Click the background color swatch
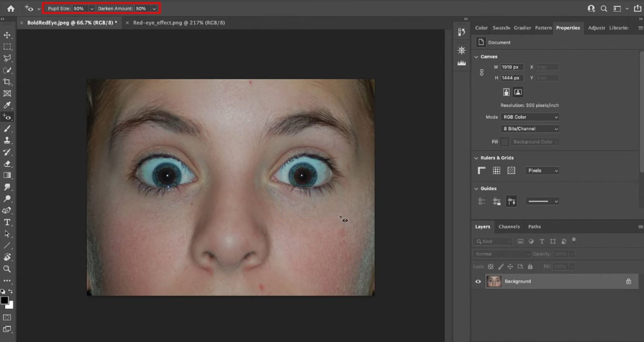The image size is (644, 342). tap(10, 306)
